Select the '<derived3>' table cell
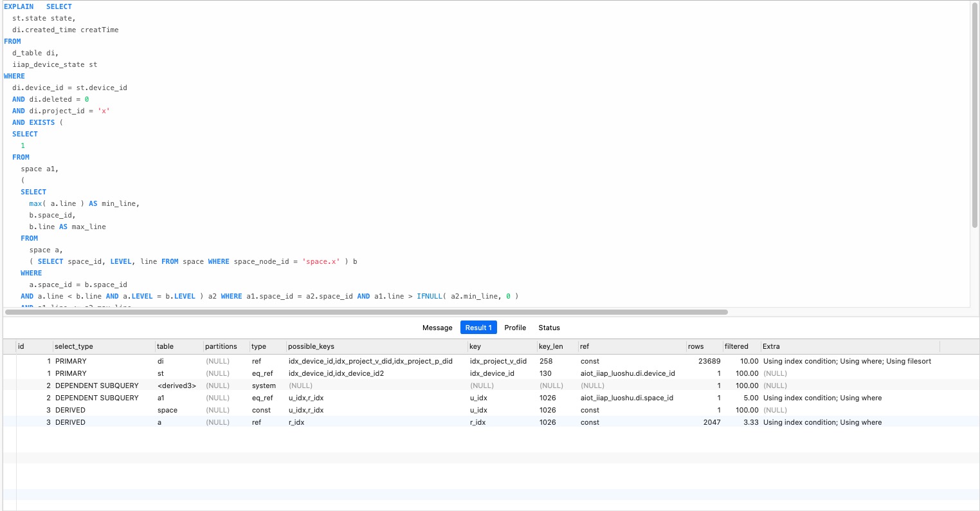This screenshot has height=511, width=980. coord(177,386)
